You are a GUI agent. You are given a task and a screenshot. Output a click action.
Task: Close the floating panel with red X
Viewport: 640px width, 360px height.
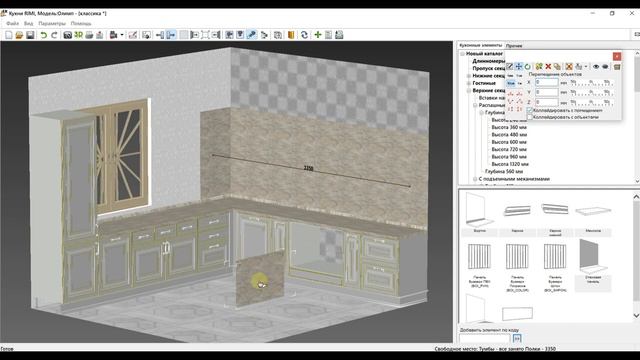617,56
